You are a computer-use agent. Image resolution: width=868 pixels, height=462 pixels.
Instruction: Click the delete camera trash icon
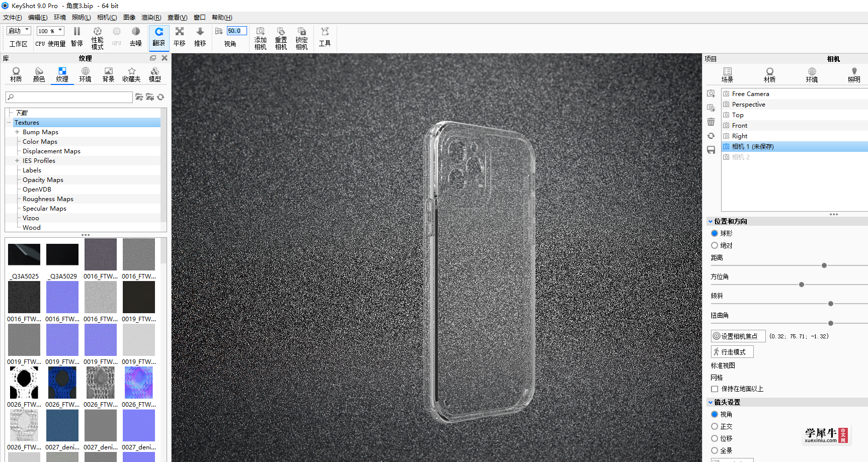point(711,122)
